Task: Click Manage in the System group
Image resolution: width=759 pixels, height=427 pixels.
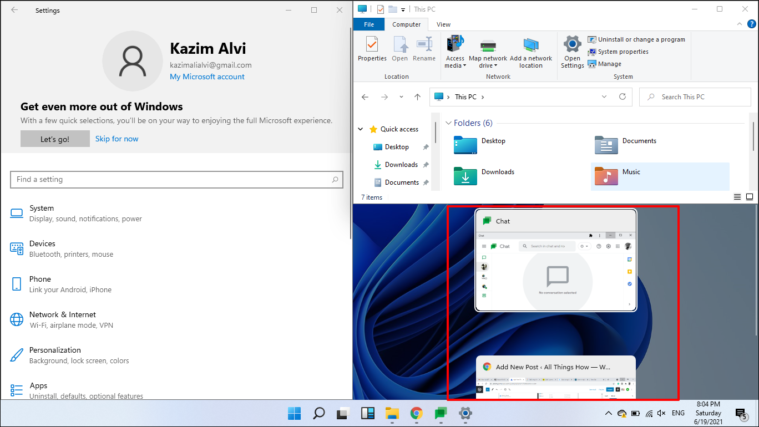Action: 605,63
